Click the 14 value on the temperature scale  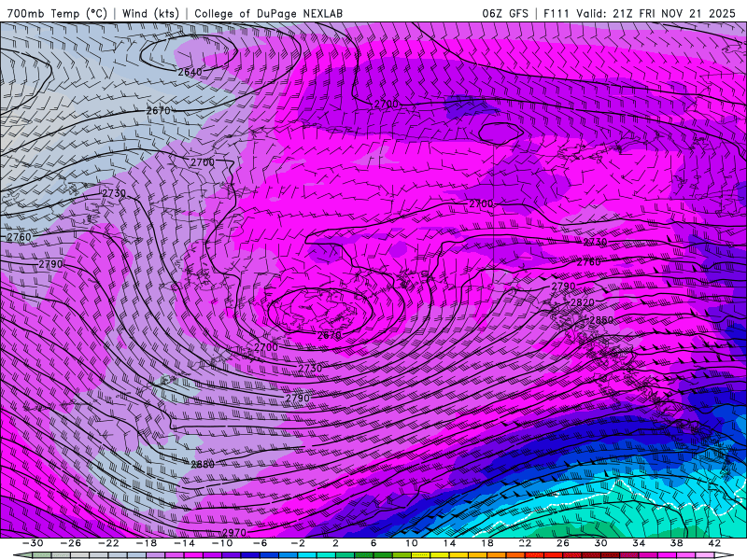449,543
